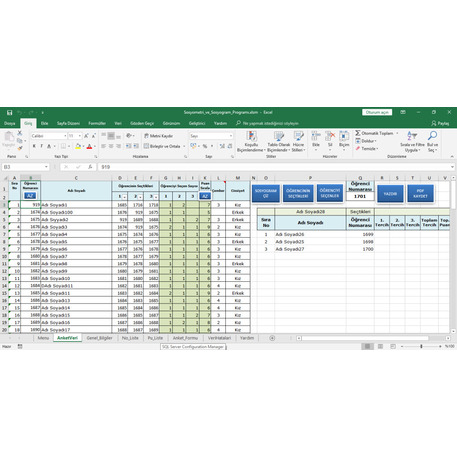Click the Biçim (format cells) icon
The width and height of the screenshot is (457, 457).
tap(344, 136)
